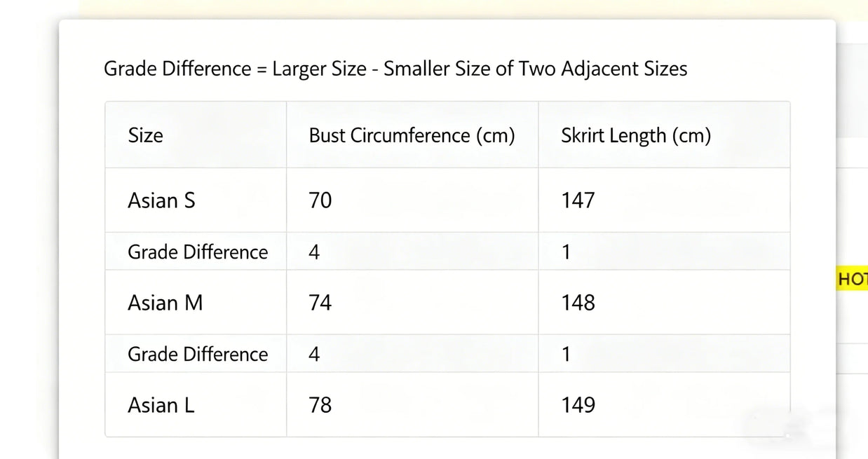Image resolution: width=868 pixels, height=459 pixels.
Task: Click length grade difference 1 below value 147
Action: coord(566,252)
